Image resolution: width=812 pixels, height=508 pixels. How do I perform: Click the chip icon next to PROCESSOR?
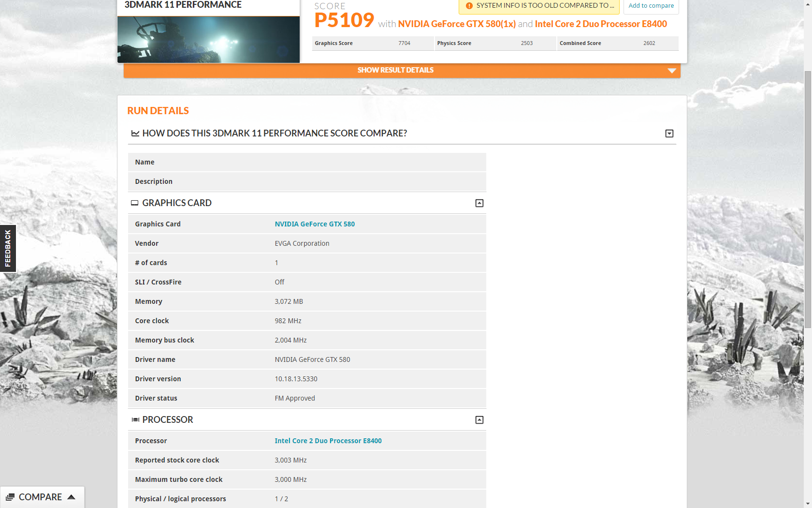click(135, 420)
